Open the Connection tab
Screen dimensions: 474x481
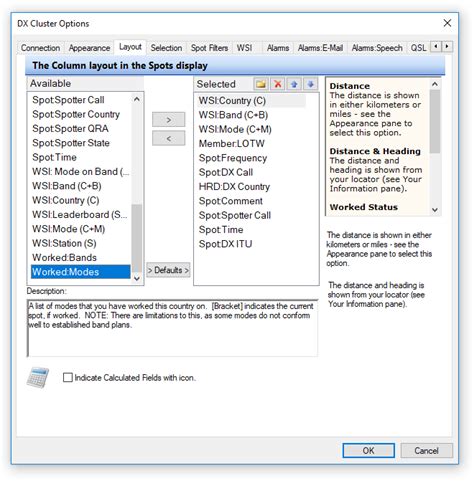point(40,48)
